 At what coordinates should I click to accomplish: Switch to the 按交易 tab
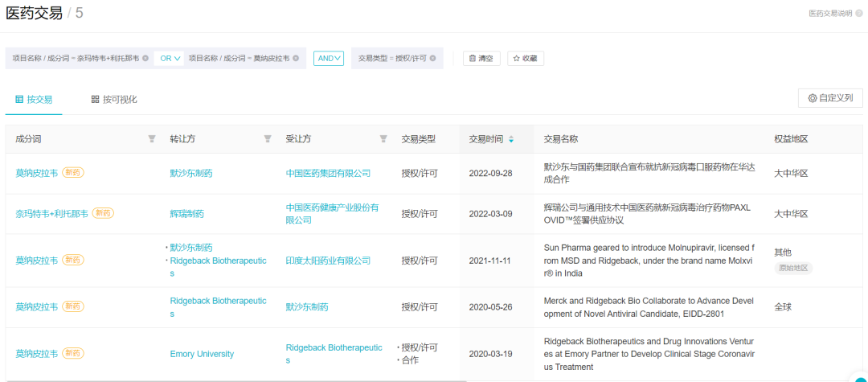point(34,100)
